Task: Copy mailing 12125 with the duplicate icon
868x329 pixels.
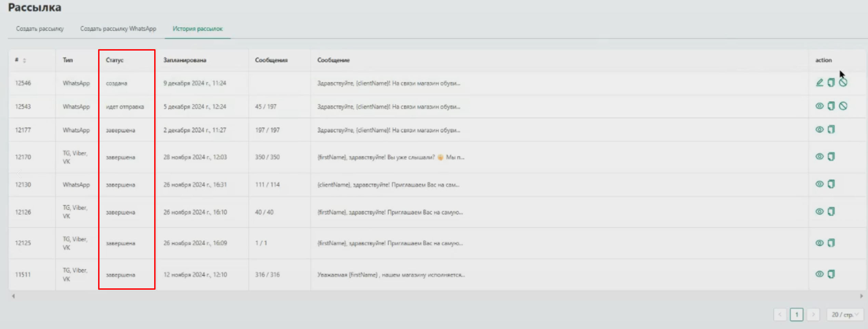Action: [x=831, y=243]
